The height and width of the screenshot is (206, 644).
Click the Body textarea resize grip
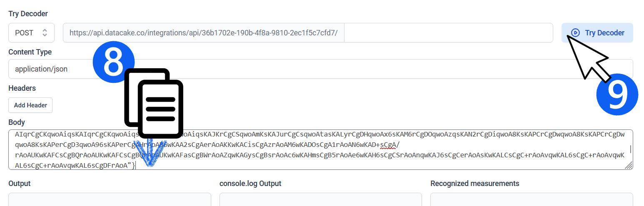point(629,165)
